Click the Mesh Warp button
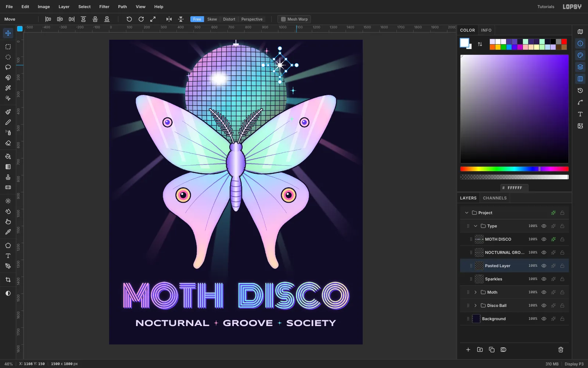Image resolution: width=588 pixels, height=368 pixels. click(294, 19)
